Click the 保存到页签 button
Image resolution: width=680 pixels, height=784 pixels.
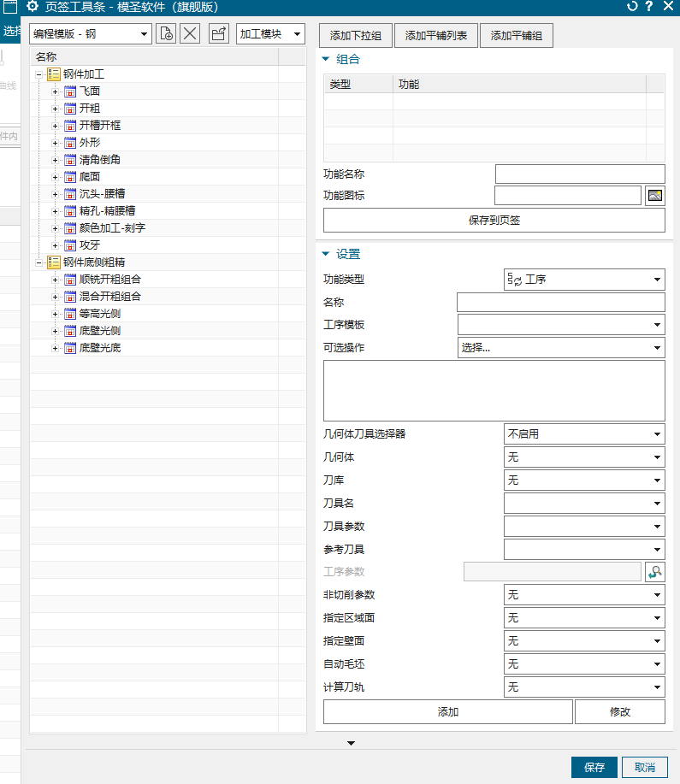point(494,220)
